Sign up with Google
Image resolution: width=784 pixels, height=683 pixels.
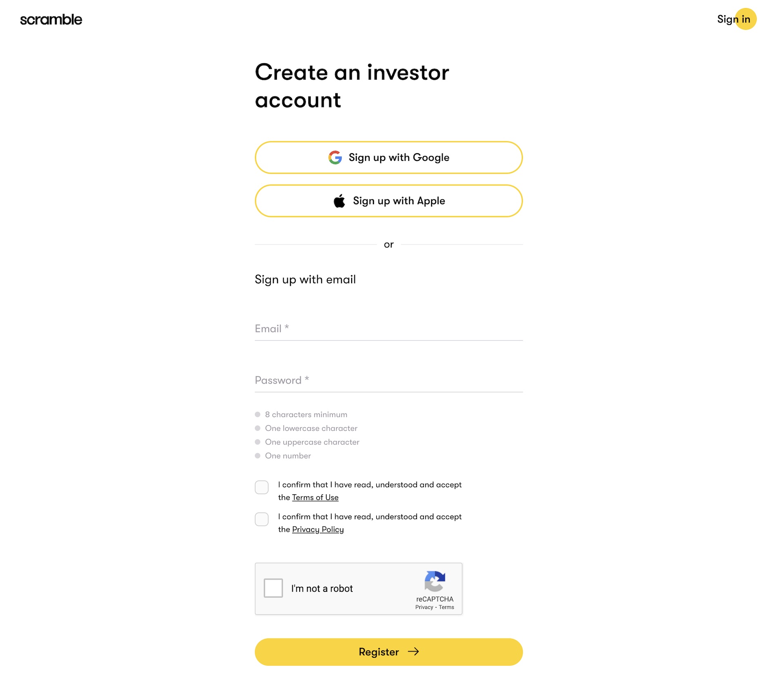(x=389, y=158)
